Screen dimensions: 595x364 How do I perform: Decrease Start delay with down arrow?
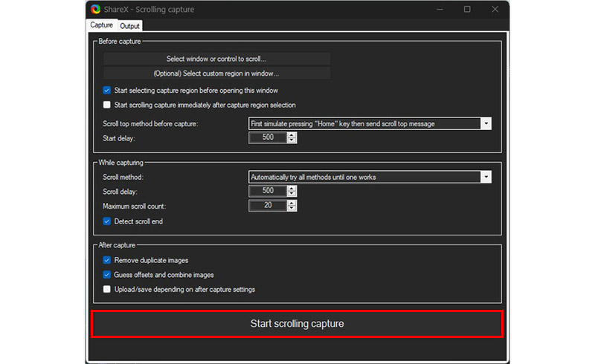coord(292,140)
